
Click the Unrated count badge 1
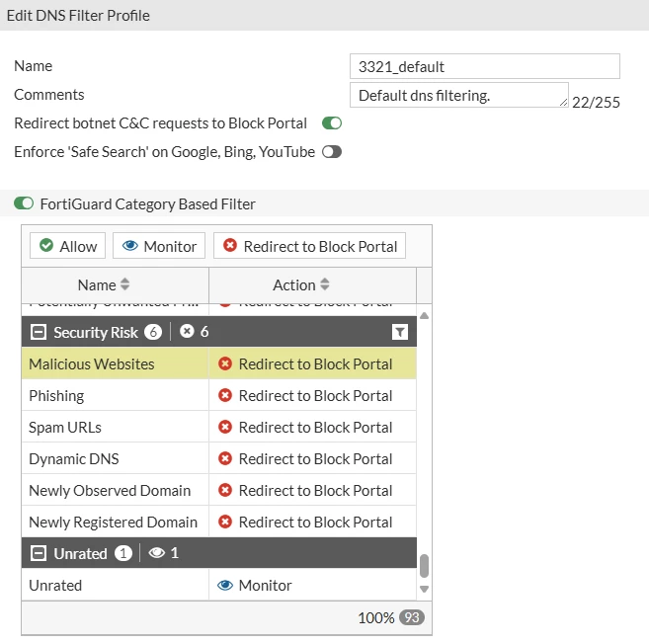pyautogui.click(x=123, y=553)
